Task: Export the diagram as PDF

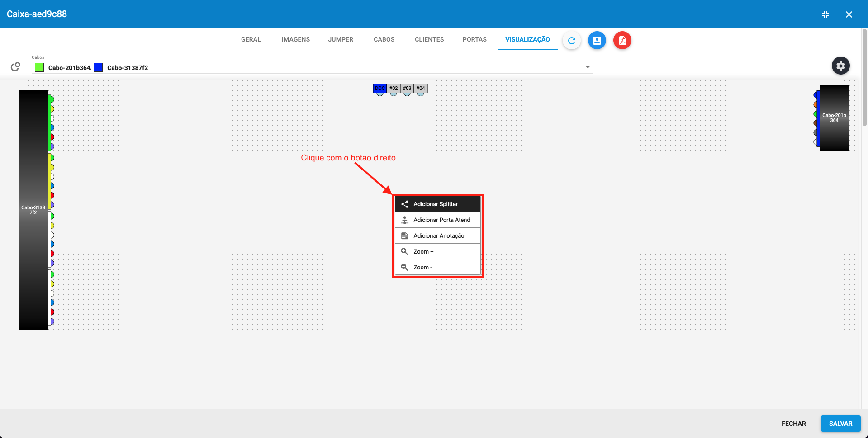Action: 622,40
